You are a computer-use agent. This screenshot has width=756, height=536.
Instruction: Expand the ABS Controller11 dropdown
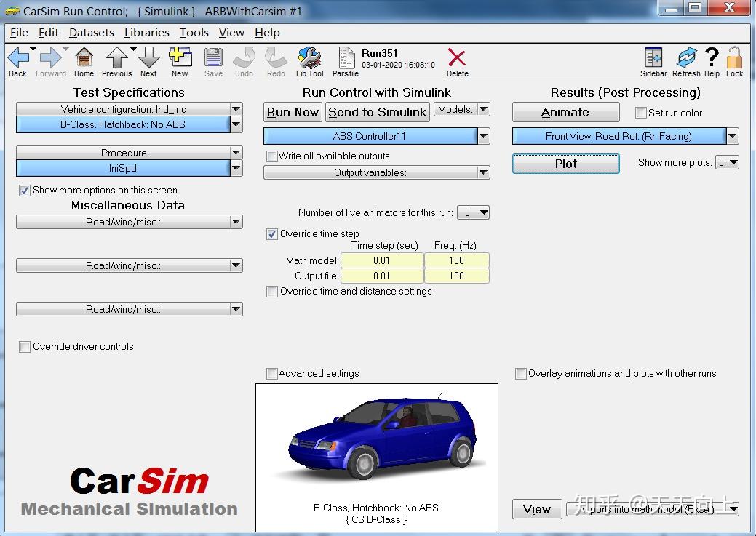tap(484, 136)
